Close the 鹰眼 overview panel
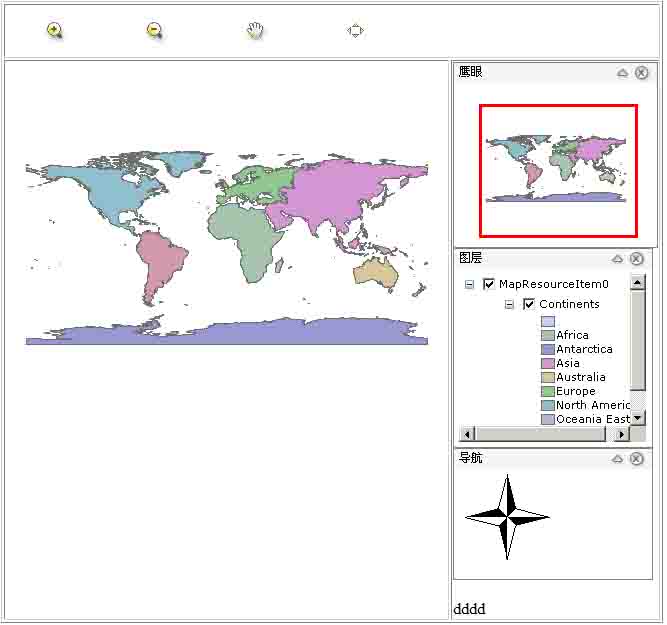 coord(642,73)
